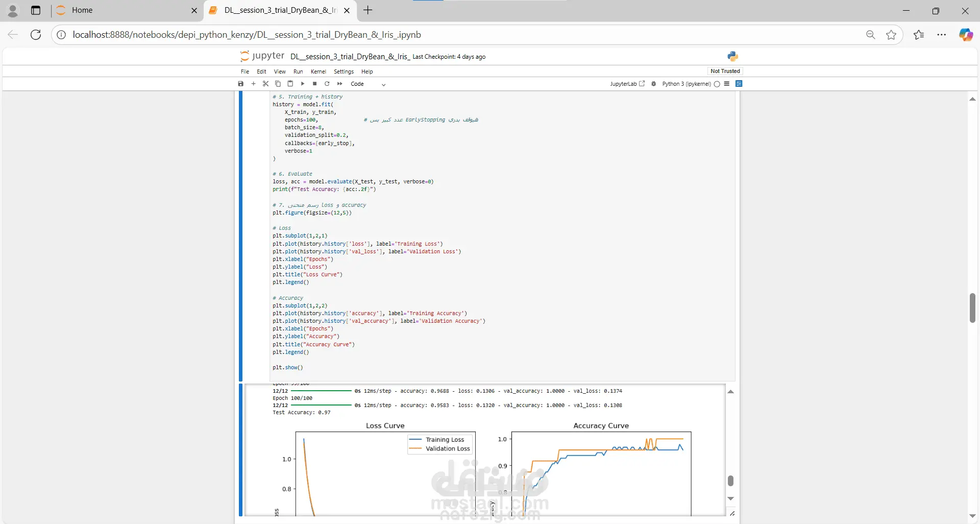The image size is (980, 524).
Task: Enable the debugger bug icon
Action: click(x=654, y=84)
